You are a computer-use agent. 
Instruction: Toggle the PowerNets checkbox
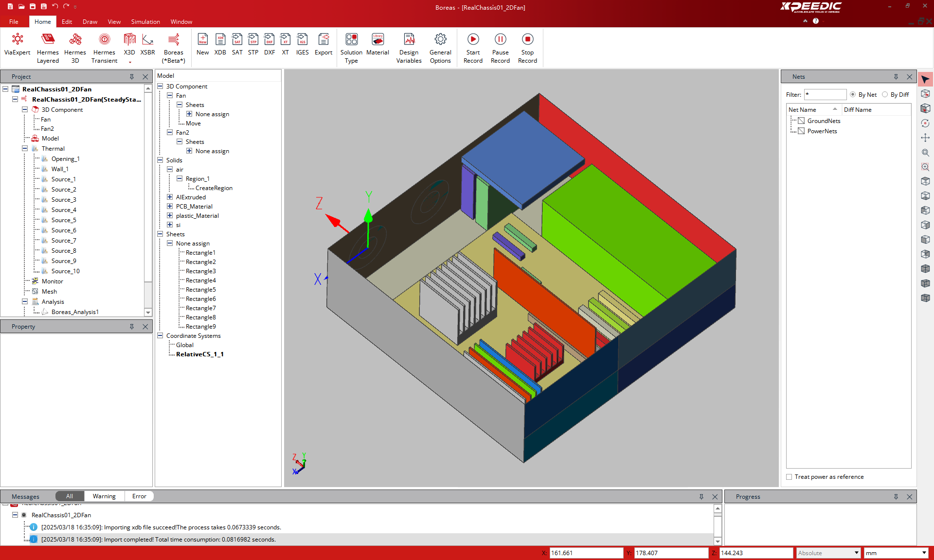(x=801, y=131)
